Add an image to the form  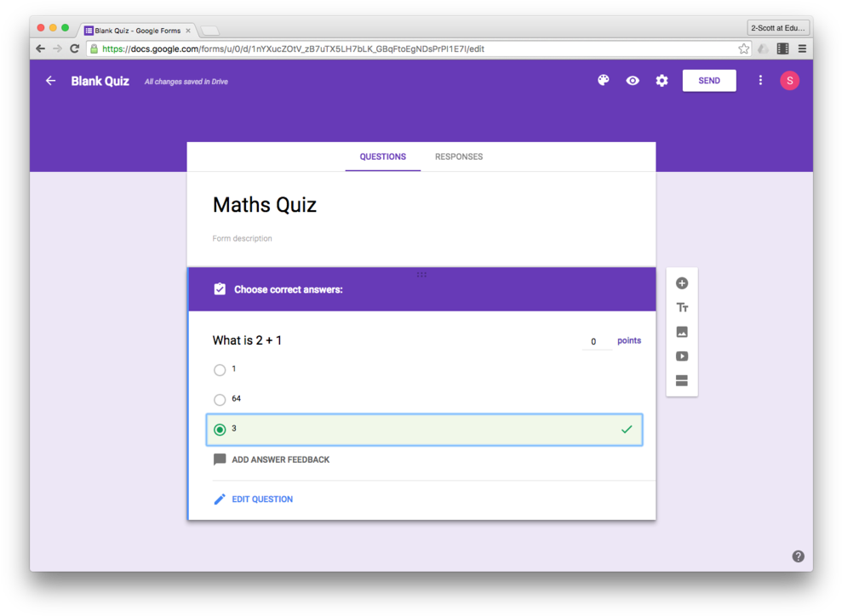(x=681, y=332)
